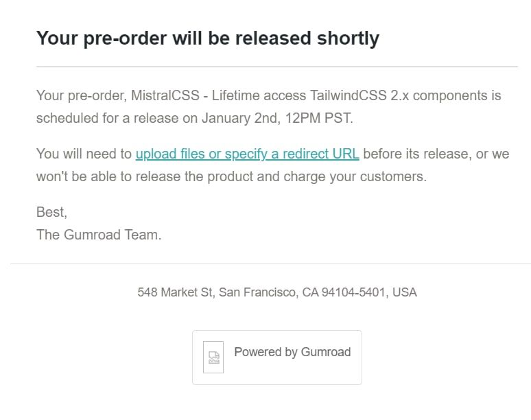Open the upload files or redirect URL link
The height and width of the screenshot is (420, 531).
pos(247,154)
